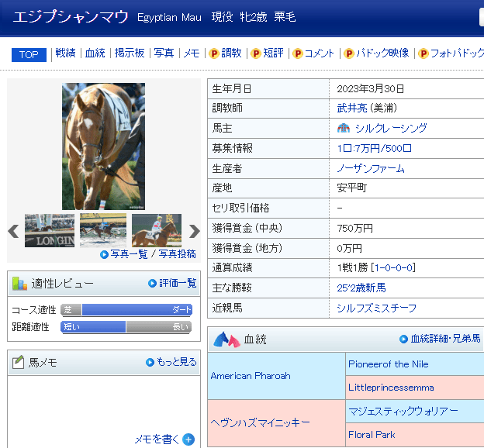
Task: Open Littleprincessemma link
Action: click(x=391, y=388)
